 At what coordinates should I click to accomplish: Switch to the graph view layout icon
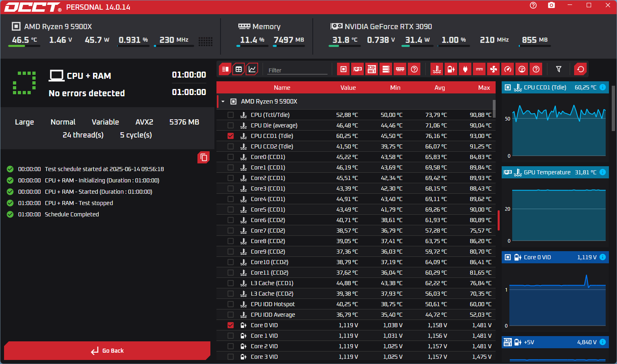(252, 69)
